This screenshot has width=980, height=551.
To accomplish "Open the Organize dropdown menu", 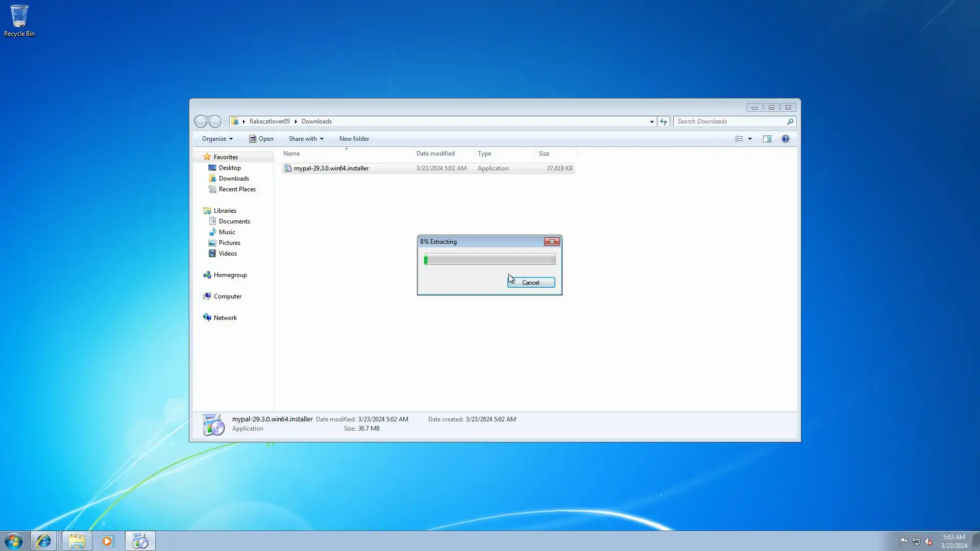I will 217,139.
